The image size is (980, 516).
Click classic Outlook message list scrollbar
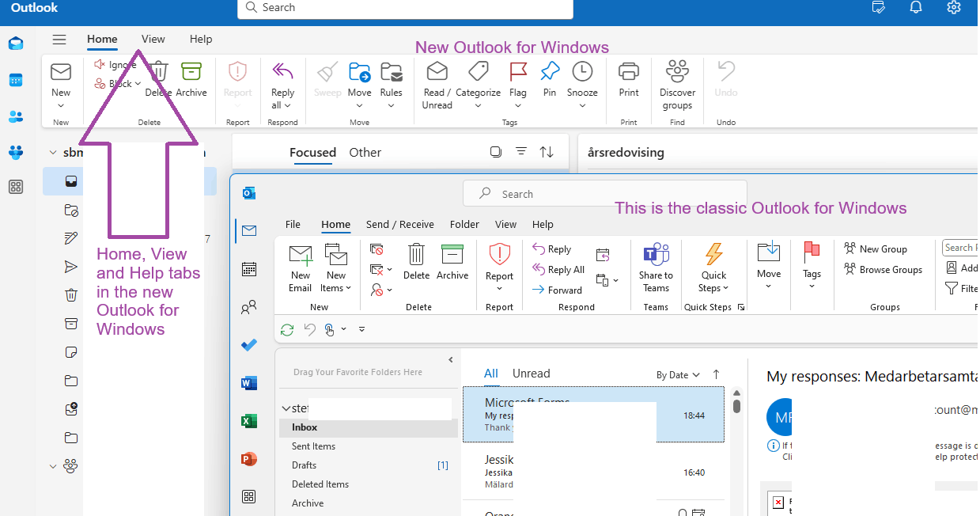pyautogui.click(x=736, y=405)
